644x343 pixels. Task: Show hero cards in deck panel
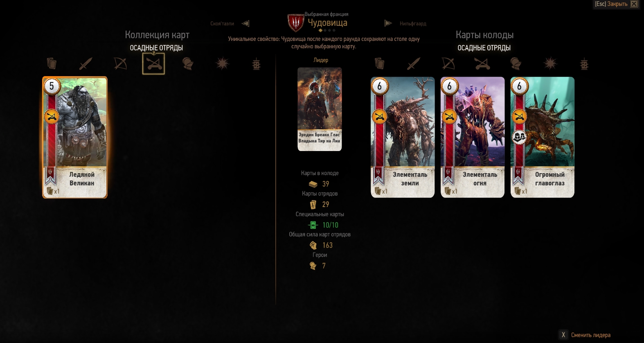pos(516,64)
